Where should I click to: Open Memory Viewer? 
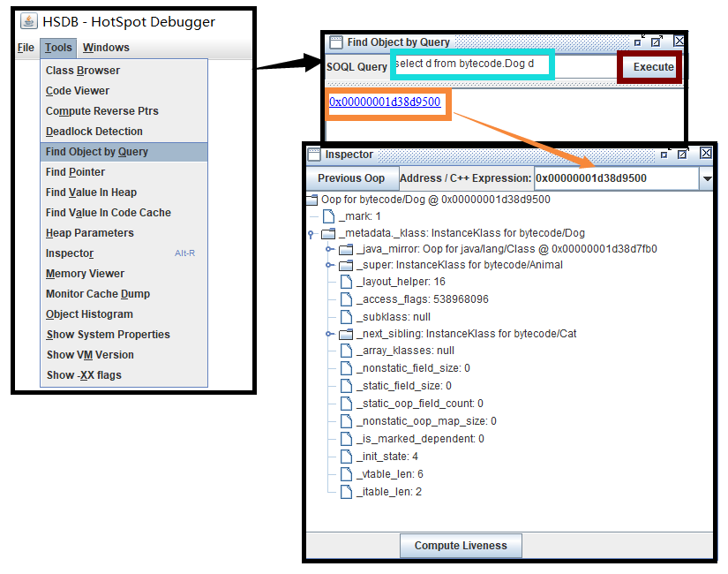[x=124, y=273]
